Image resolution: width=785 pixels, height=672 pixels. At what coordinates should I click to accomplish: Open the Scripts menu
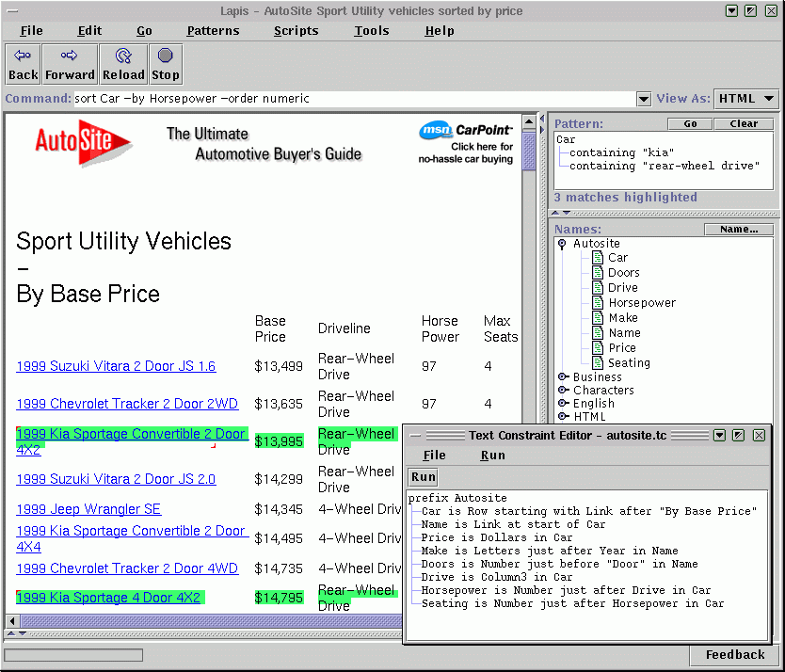pos(296,31)
